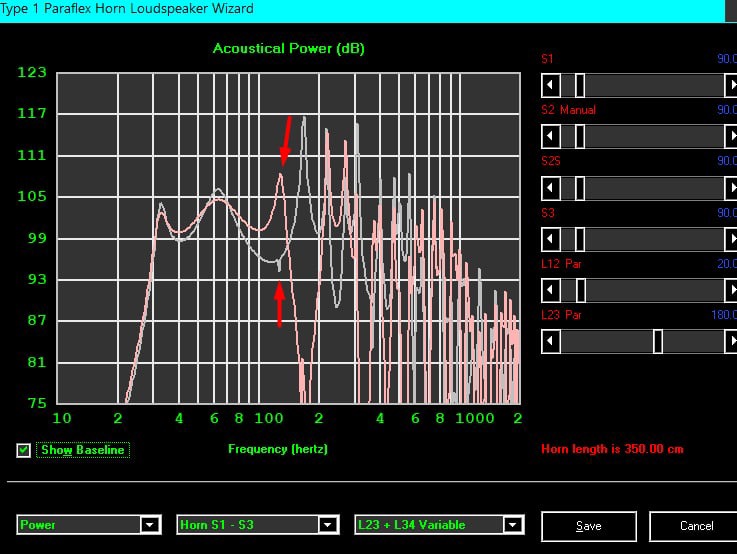Screen dimensions: 737x554
Task: Click the S3 slider thumb
Action: pyautogui.click(x=580, y=239)
